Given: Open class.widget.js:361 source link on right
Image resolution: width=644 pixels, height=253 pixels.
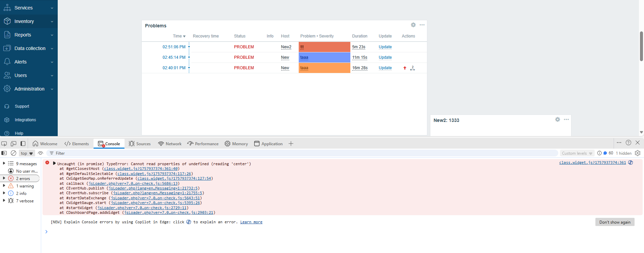Looking at the screenshot, I should coord(592,162).
